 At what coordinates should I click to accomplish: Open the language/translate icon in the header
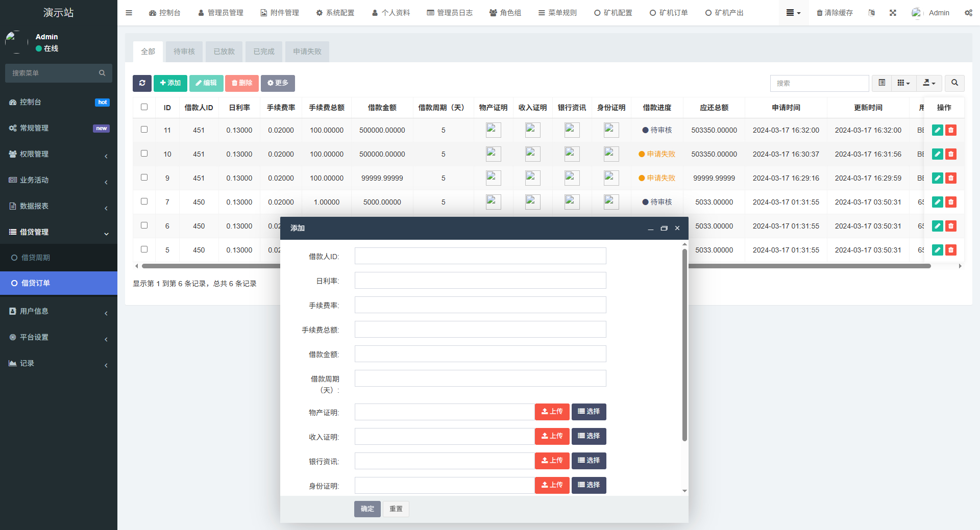click(871, 12)
